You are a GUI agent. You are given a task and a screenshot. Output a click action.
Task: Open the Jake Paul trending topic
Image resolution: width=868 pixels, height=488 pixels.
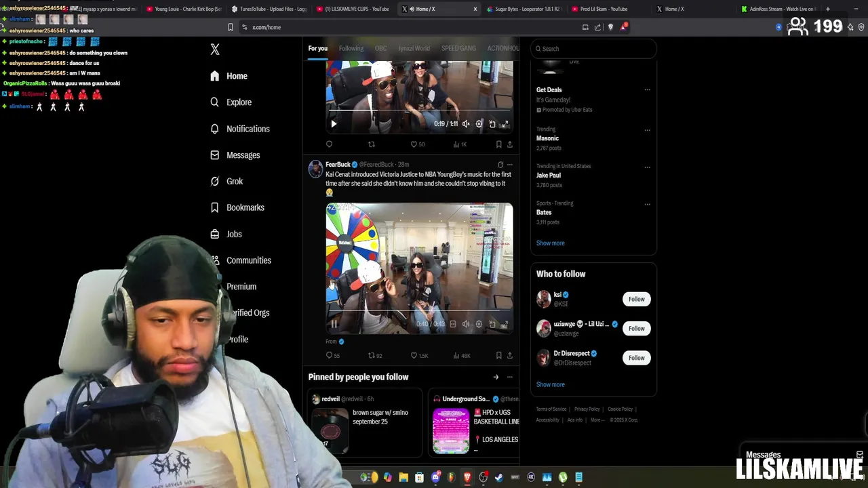coord(549,175)
